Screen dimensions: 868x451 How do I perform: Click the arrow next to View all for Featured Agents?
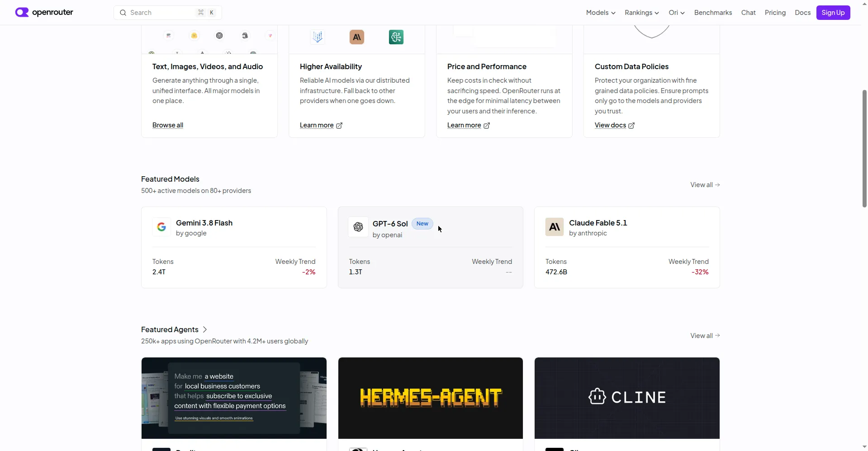coord(717,335)
